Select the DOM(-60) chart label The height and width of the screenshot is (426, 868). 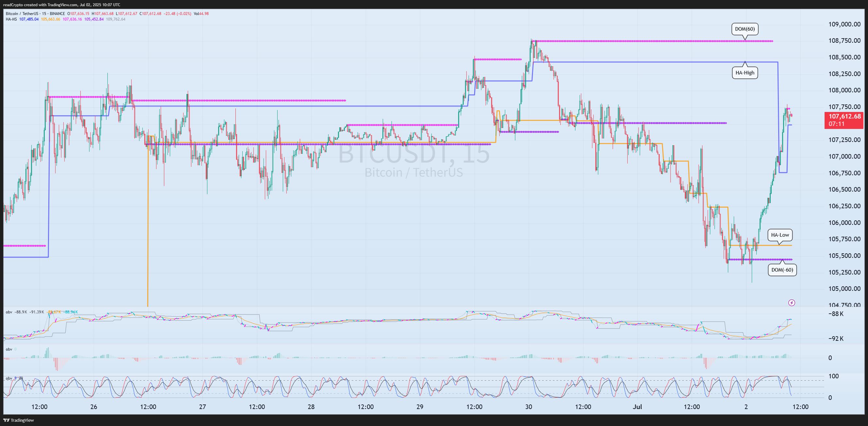(782, 270)
